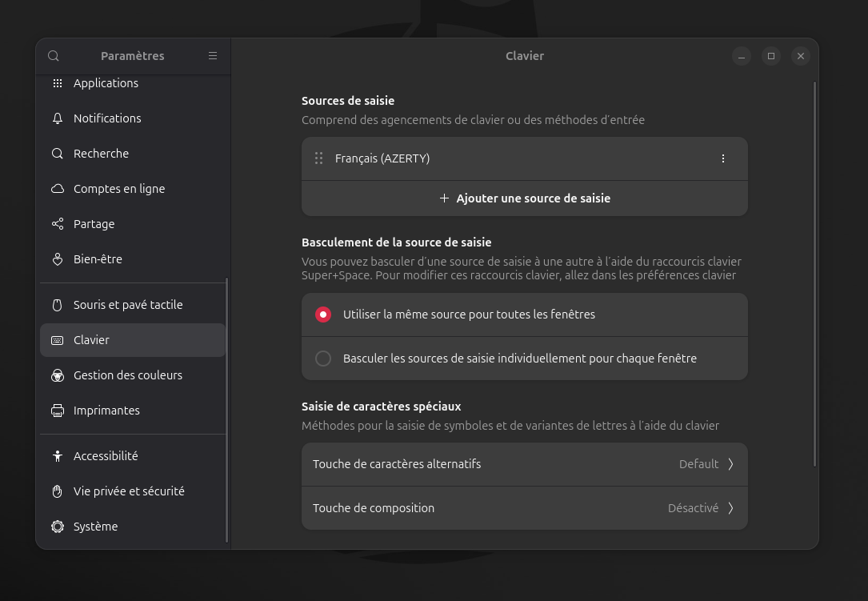Click the drag handle beside Français (AZERTY)
Screen dimensions: 868x601
318,158
